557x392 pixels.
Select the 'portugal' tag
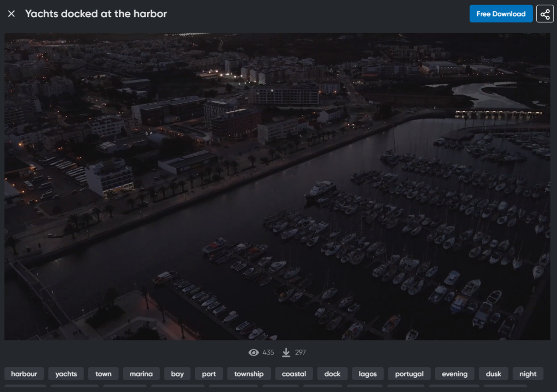click(409, 374)
